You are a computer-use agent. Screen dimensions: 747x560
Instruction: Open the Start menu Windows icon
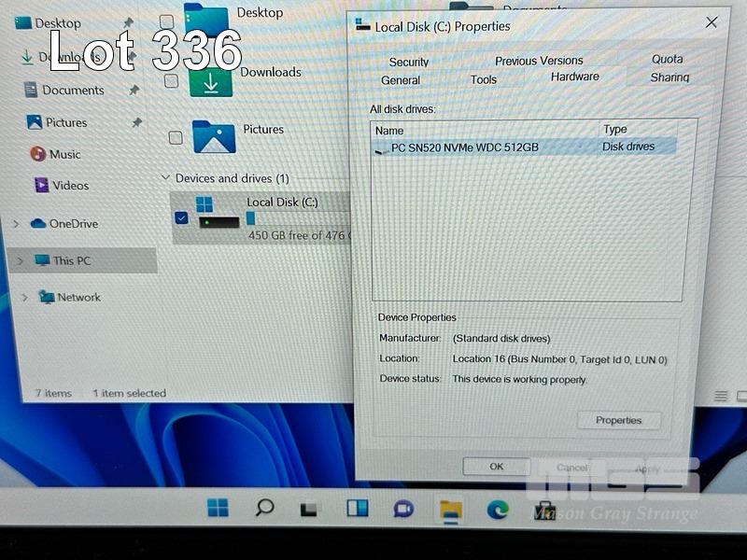tap(218, 508)
